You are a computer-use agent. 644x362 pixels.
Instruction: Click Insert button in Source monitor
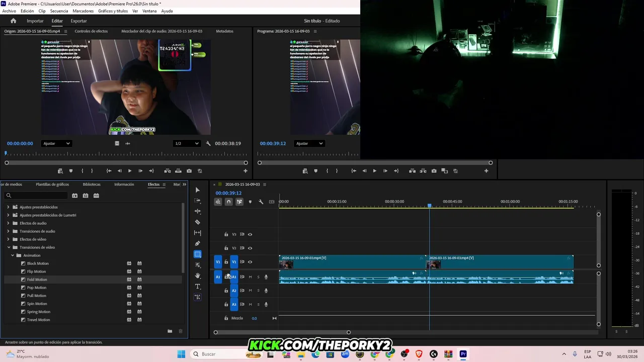coord(167,171)
